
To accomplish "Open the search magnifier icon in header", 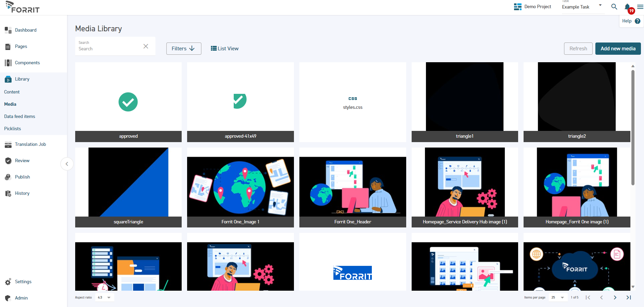I will click(614, 7).
